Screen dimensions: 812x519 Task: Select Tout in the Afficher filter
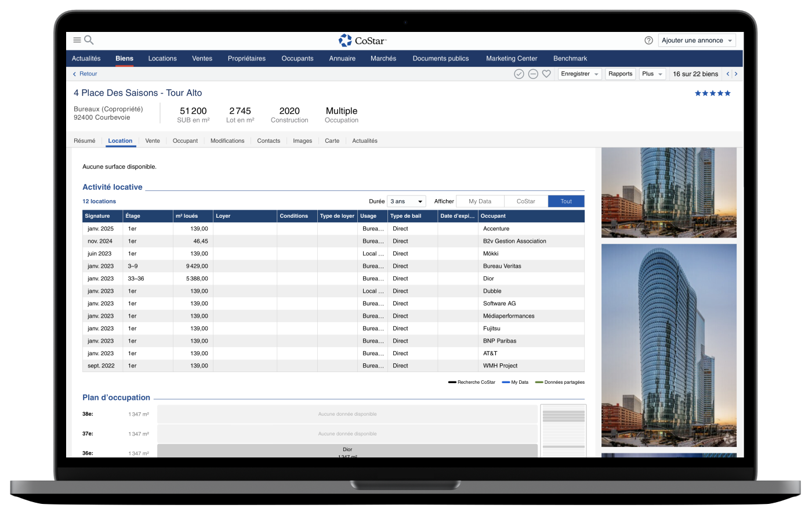pos(566,201)
